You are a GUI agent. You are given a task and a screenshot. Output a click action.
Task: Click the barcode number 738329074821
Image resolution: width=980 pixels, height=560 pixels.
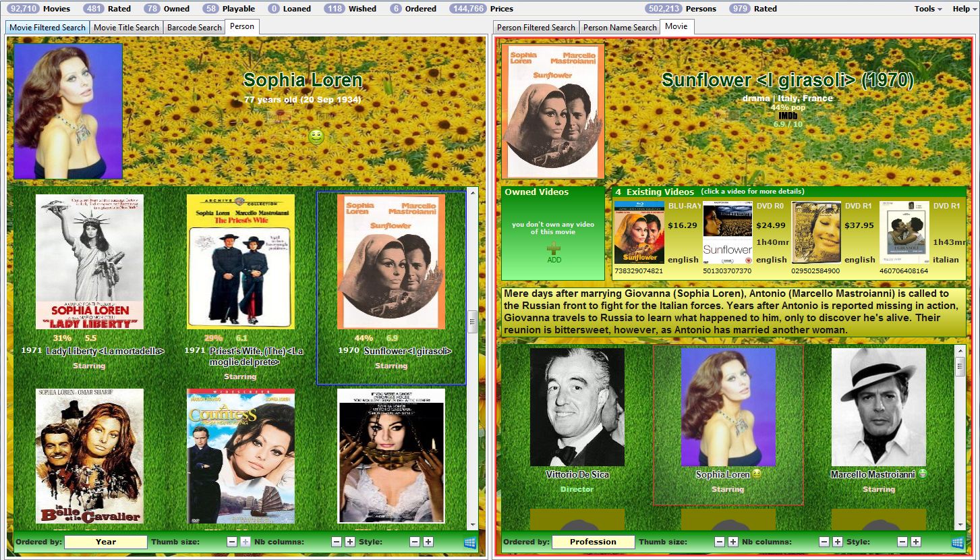639,271
